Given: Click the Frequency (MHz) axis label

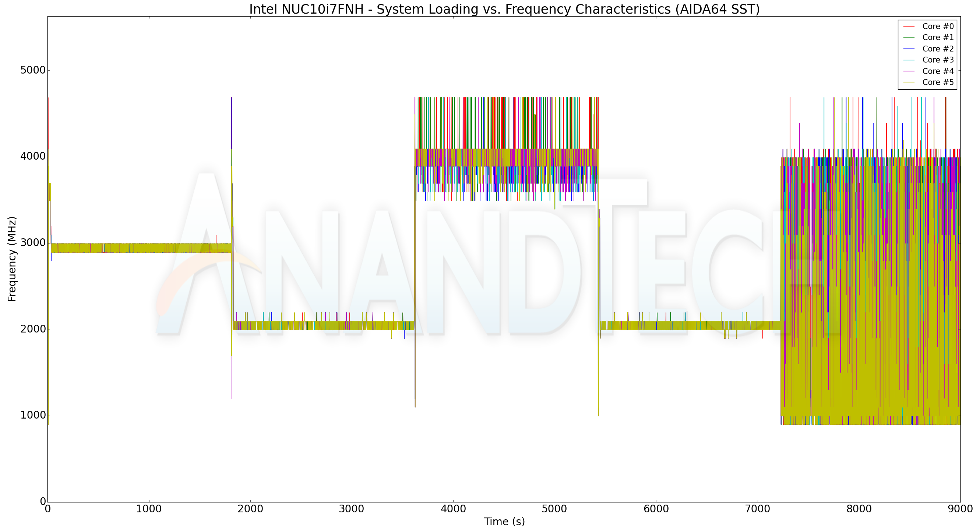Looking at the screenshot, I should [x=12, y=259].
